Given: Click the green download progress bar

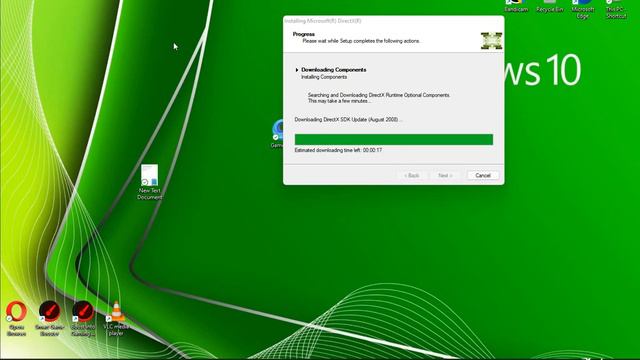Looking at the screenshot, I should pyautogui.click(x=394, y=140).
